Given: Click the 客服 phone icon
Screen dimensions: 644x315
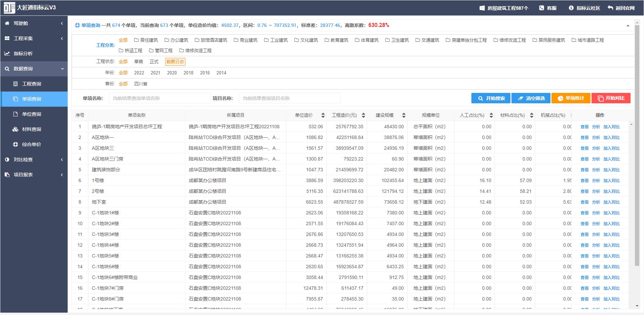Looking at the screenshot, I should pyautogui.click(x=541, y=8).
